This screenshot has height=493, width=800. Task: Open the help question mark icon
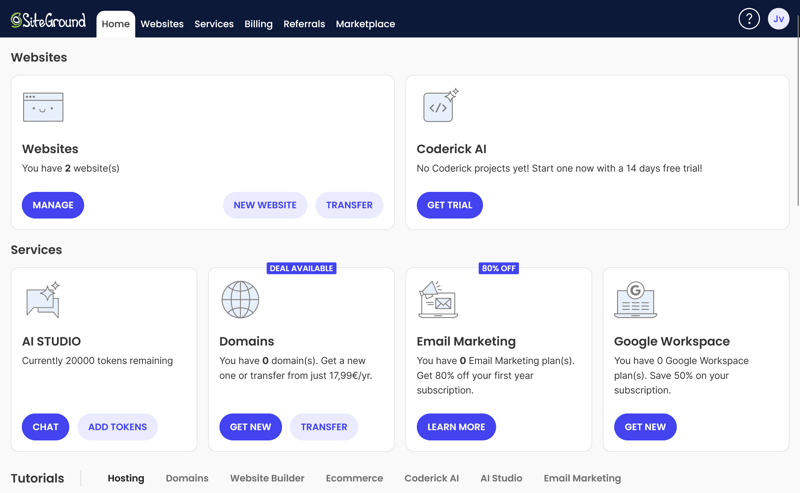click(749, 19)
